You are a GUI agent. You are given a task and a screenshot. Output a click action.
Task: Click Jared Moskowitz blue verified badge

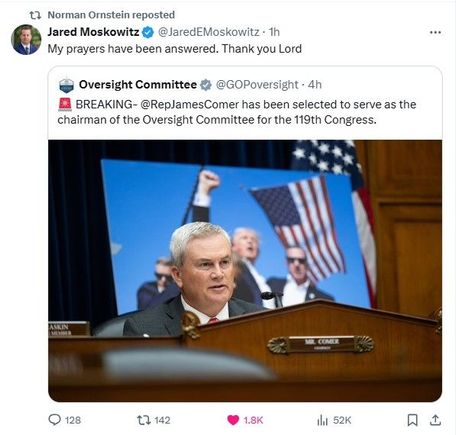148,32
